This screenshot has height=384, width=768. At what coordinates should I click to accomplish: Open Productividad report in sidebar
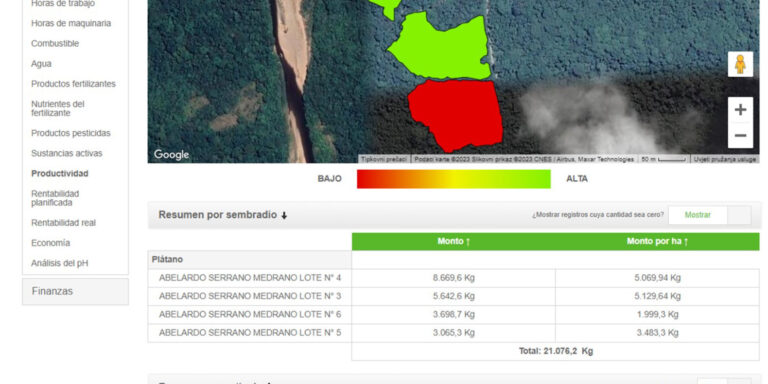[x=60, y=173]
